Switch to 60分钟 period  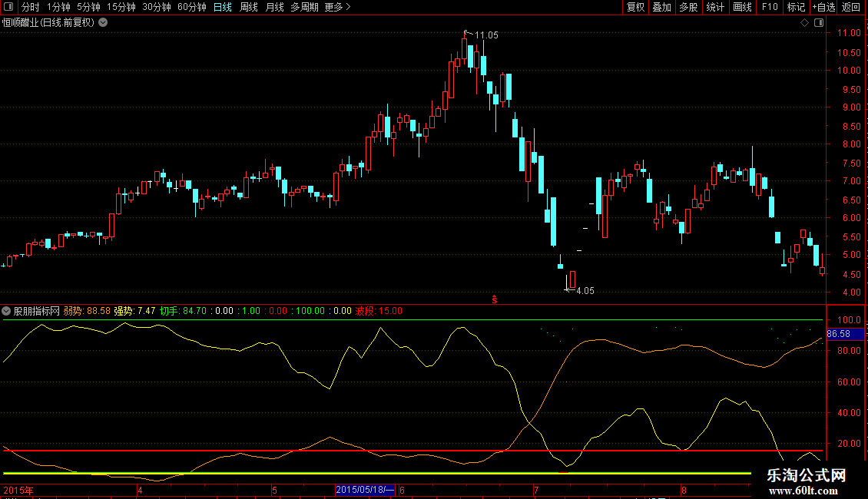[191, 7]
